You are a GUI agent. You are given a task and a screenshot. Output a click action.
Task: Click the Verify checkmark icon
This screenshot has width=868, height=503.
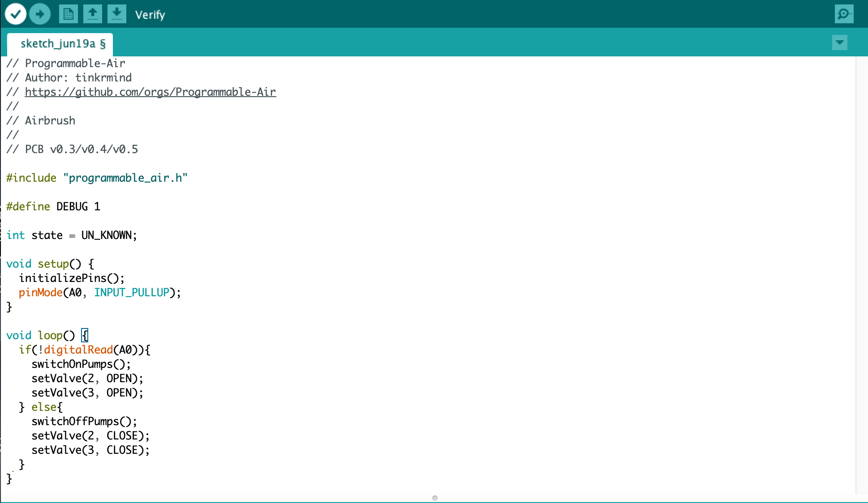[x=16, y=14]
